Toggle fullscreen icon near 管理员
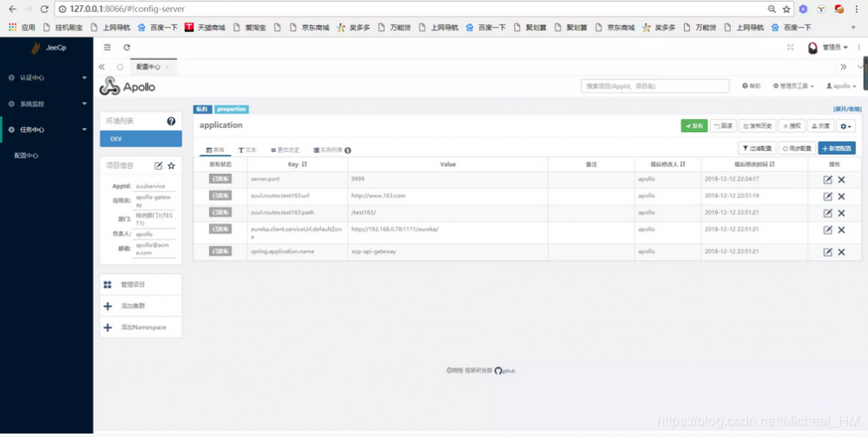Screen dimensions: 868x437 tap(791, 48)
